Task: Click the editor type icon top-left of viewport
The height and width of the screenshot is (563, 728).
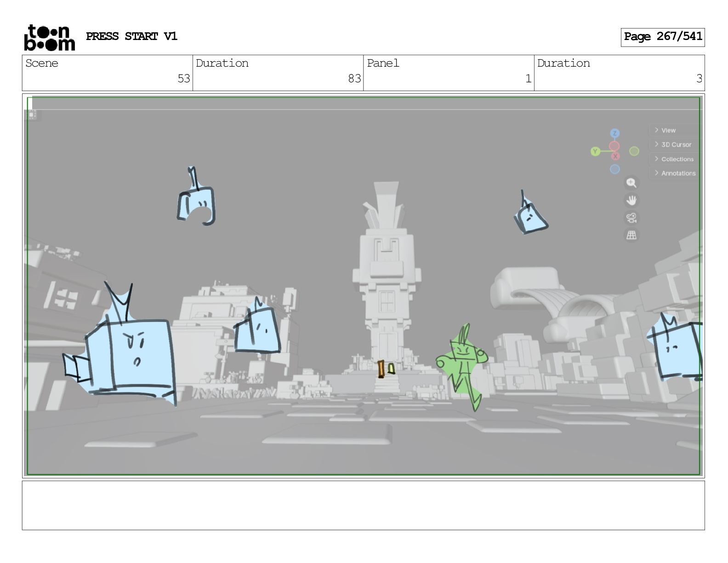Action: [x=32, y=115]
